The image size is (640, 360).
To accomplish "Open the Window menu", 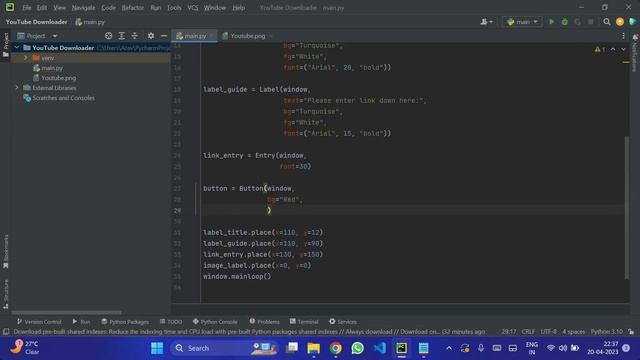I will pos(215,8).
